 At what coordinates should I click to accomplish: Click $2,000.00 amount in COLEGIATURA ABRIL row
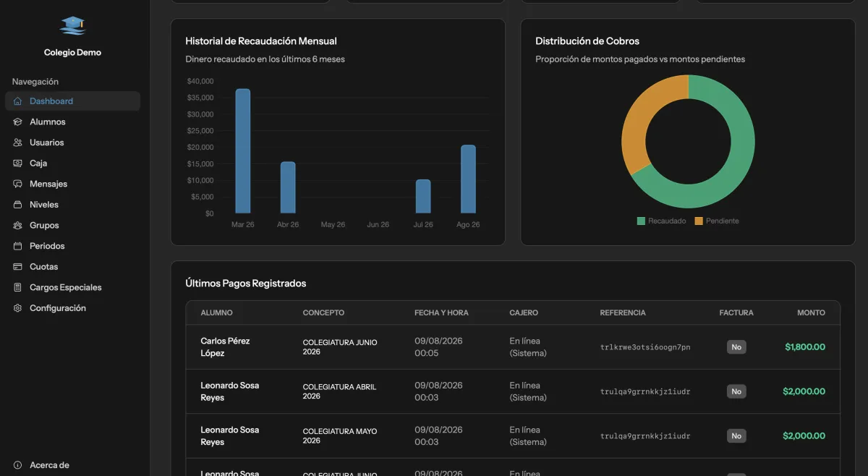pyautogui.click(x=804, y=391)
